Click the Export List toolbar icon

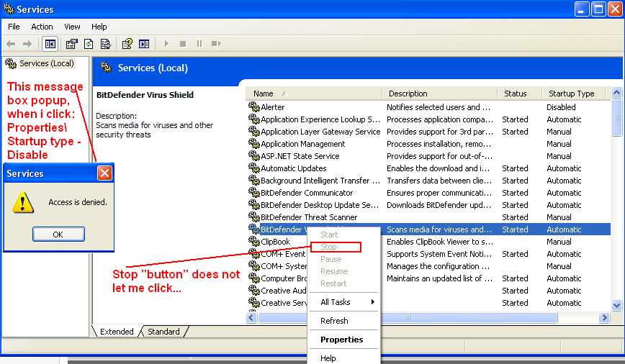pos(105,44)
